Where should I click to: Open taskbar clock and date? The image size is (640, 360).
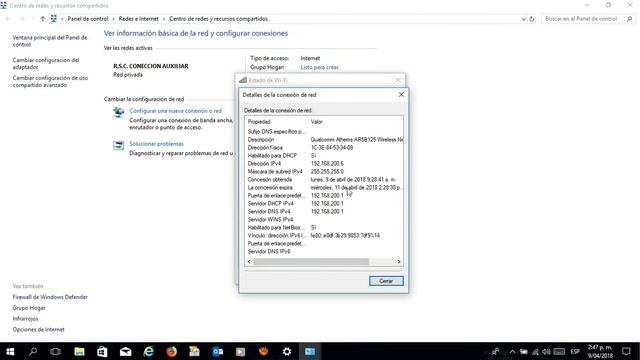[600, 351]
